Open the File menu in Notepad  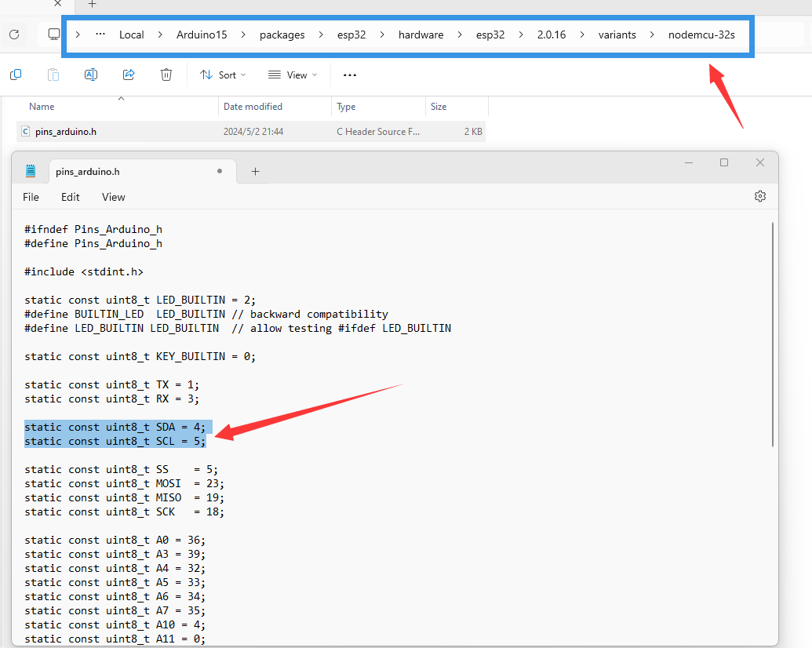pyautogui.click(x=31, y=197)
